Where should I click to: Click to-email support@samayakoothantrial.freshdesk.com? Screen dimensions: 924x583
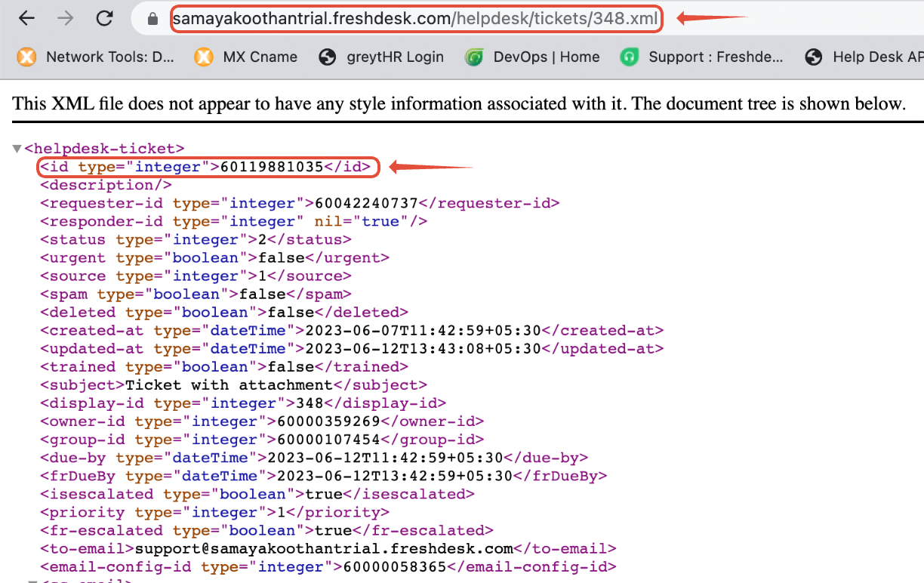(324, 548)
